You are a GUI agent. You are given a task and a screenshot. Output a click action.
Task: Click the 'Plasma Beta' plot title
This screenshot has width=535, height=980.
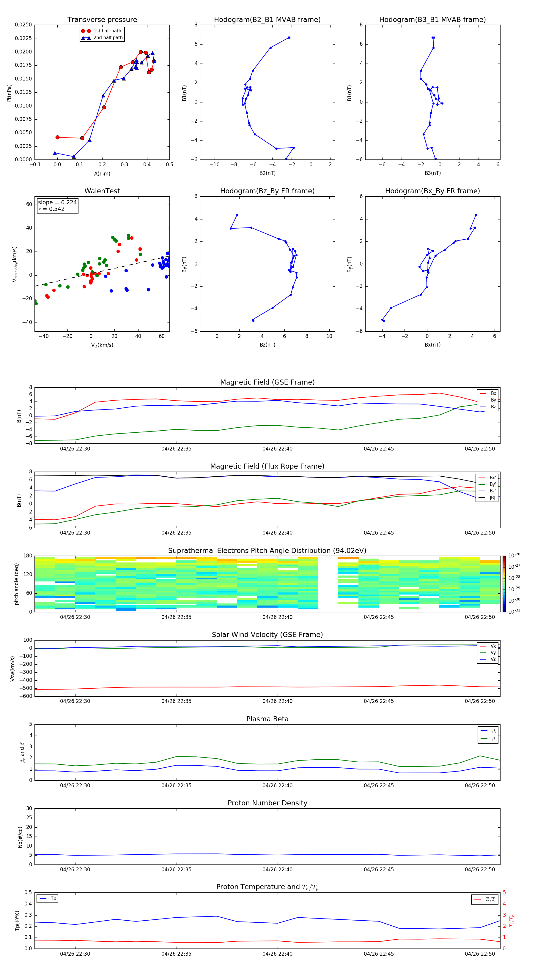[x=267, y=719]
